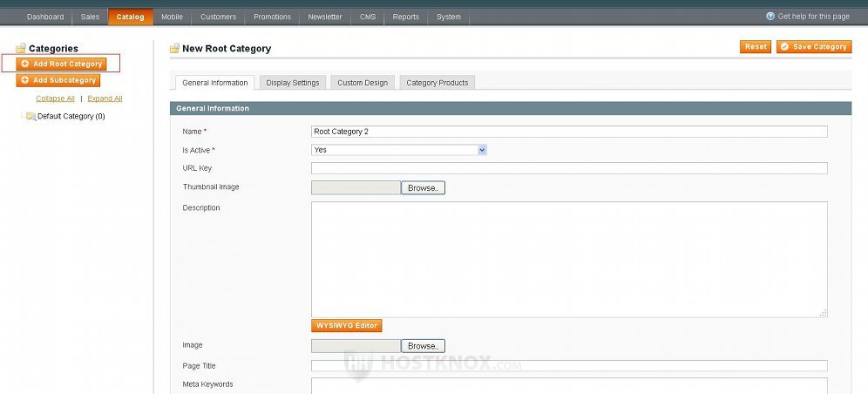Click the Default Category folder icon

point(31,116)
